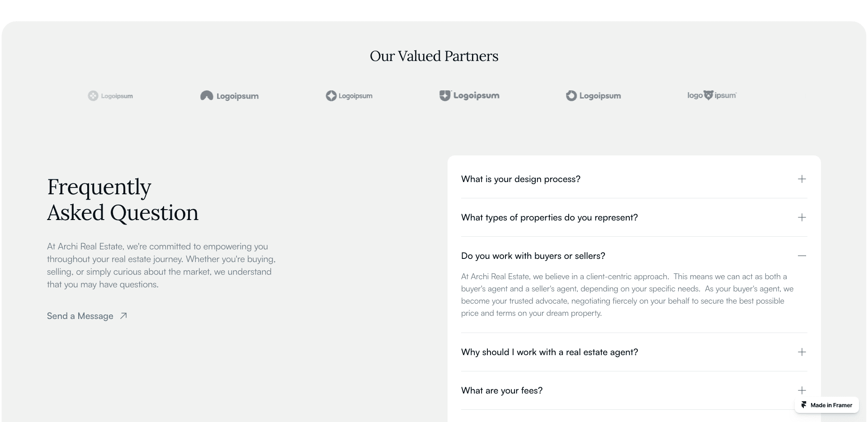Click the fox-head logo ipsum partner logo
Viewport: 868px width, 422px height.
pyautogui.click(x=712, y=95)
